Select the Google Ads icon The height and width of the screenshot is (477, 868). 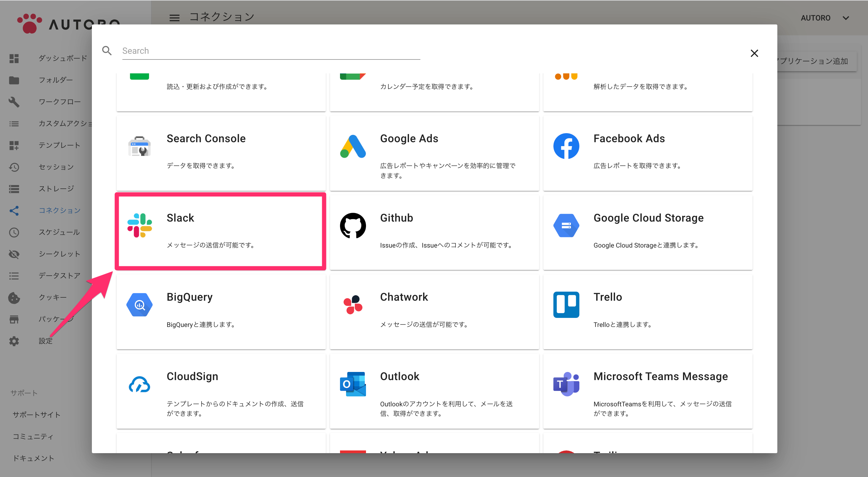353,146
